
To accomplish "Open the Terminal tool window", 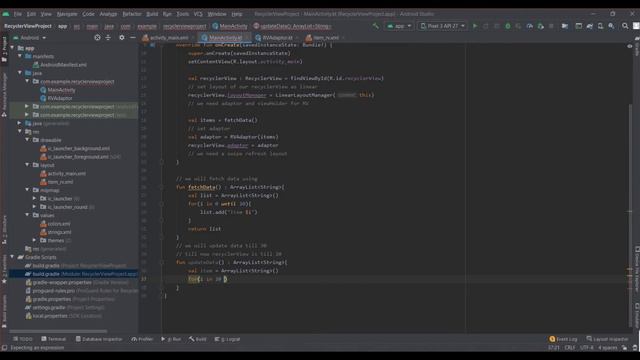I will coord(53,339).
